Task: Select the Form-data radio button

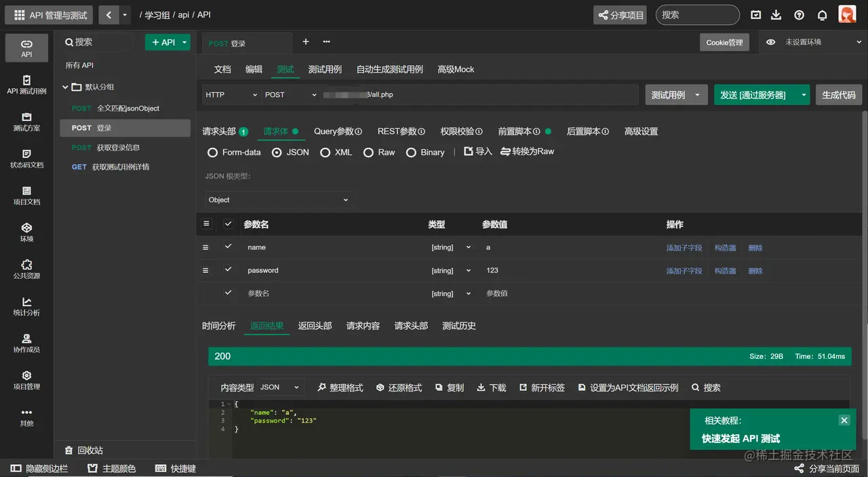Action: (x=212, y=153)
